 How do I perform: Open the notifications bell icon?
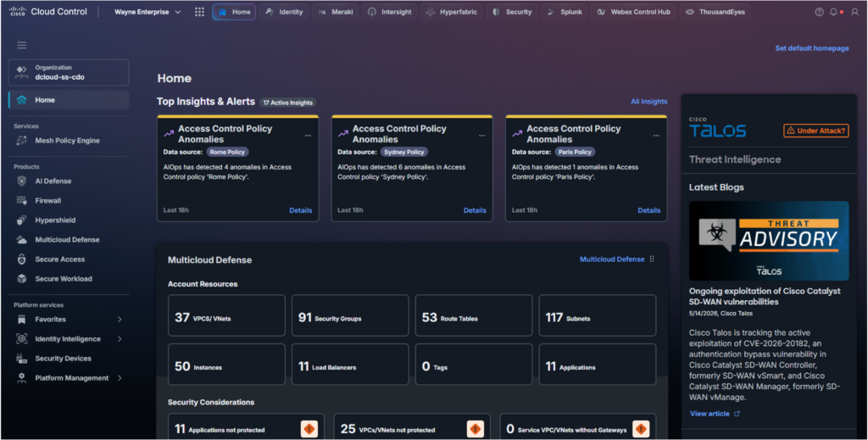pos(833,12)
